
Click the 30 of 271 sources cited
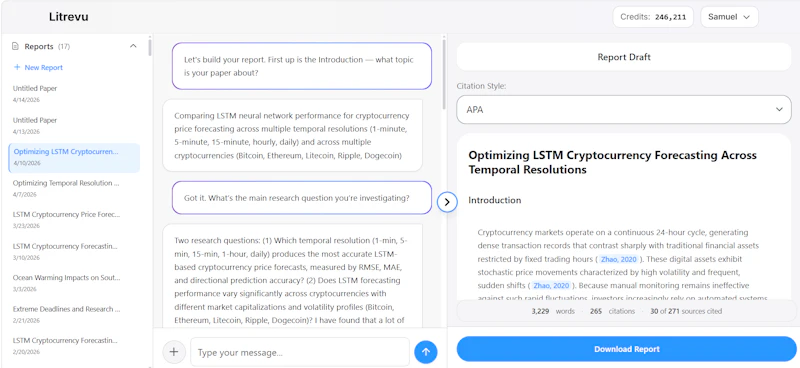686,311
